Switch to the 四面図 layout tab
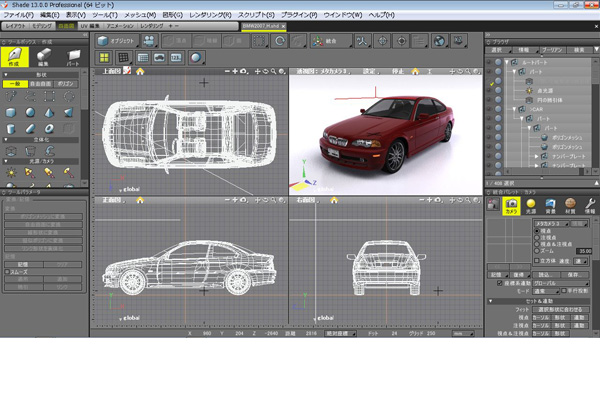 click(66, 26)
